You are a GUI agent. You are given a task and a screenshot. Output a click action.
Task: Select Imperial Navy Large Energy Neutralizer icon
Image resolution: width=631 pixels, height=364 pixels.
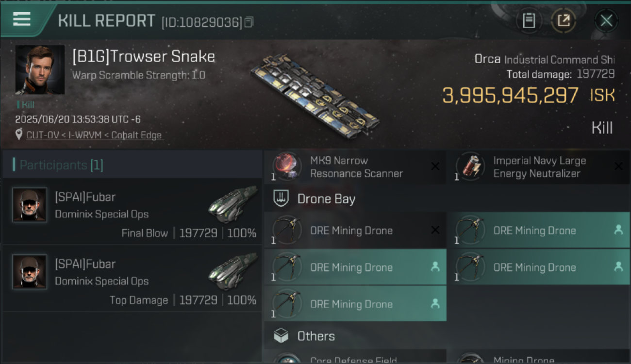click(x=470, y=166)
